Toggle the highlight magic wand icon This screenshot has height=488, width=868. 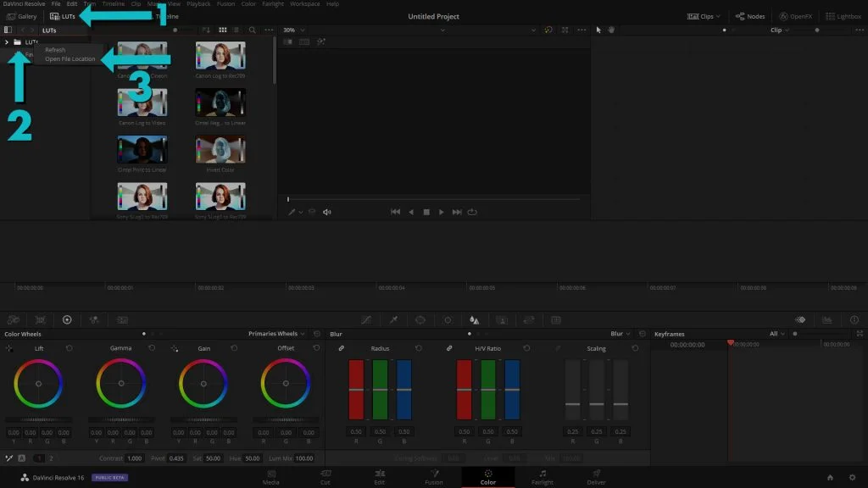(x=321, y=42)
